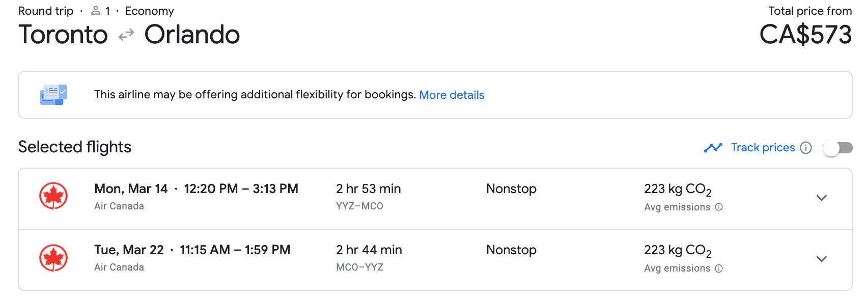Viewport: 868px width, 296px height.
Task: Open Track prices info icon
Action: pyautogui.click(x=806, y=148)
